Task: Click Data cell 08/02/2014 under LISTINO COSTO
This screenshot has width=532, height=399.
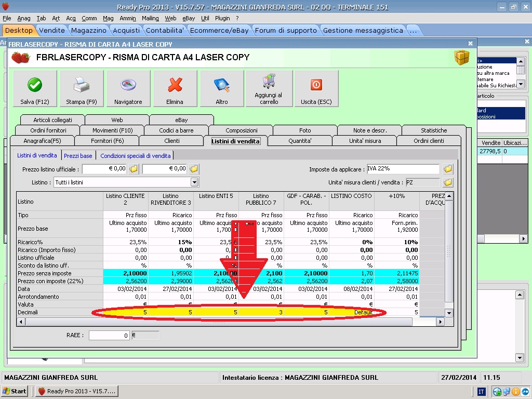Action: 352,289
